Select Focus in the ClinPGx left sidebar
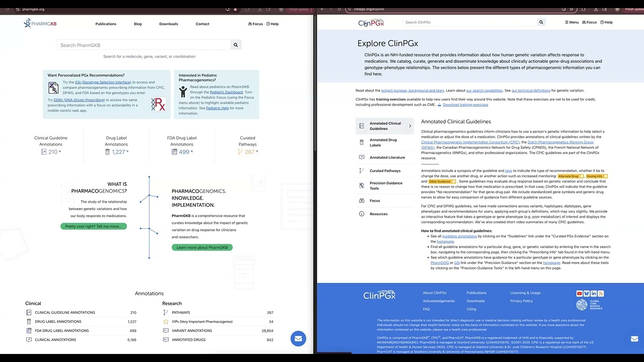The height and width of the screenshot is (362, 644). [375, 201]
